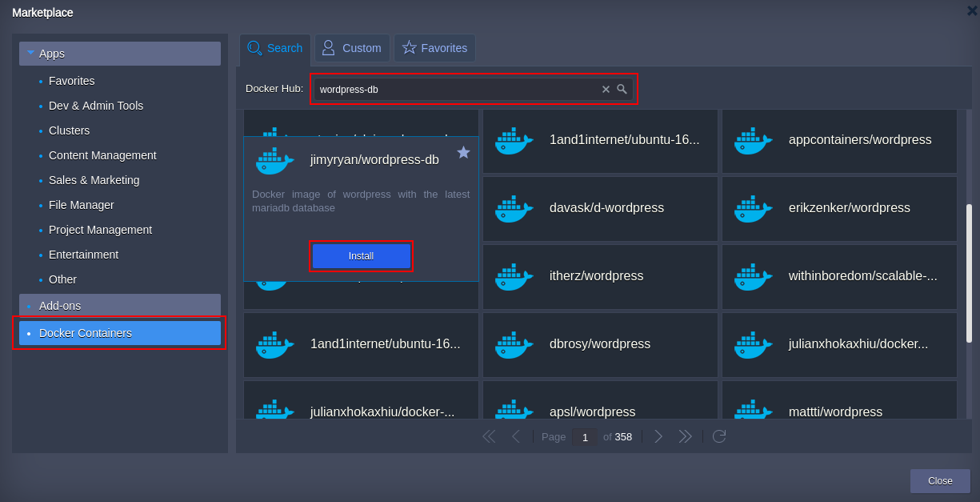Viewport: 980px width, 502px height.
Task: Click Docker icon of mattti/wordpress
Action: (x=754, y=409)
